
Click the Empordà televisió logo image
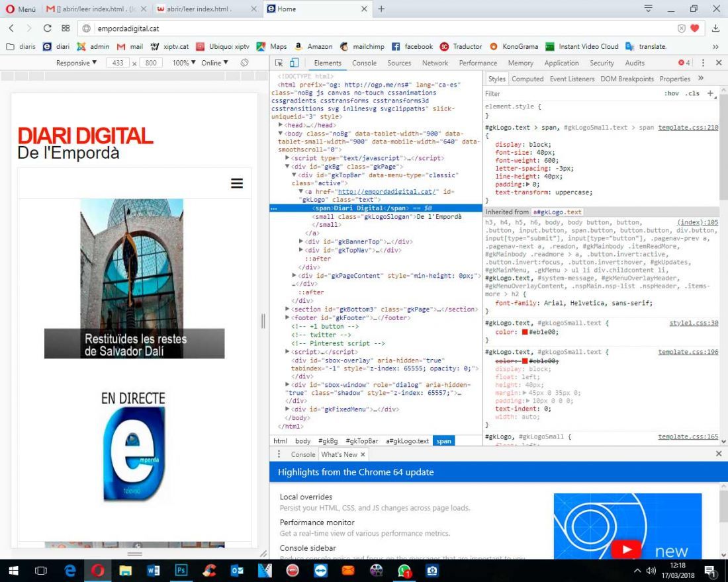[134, 454]
